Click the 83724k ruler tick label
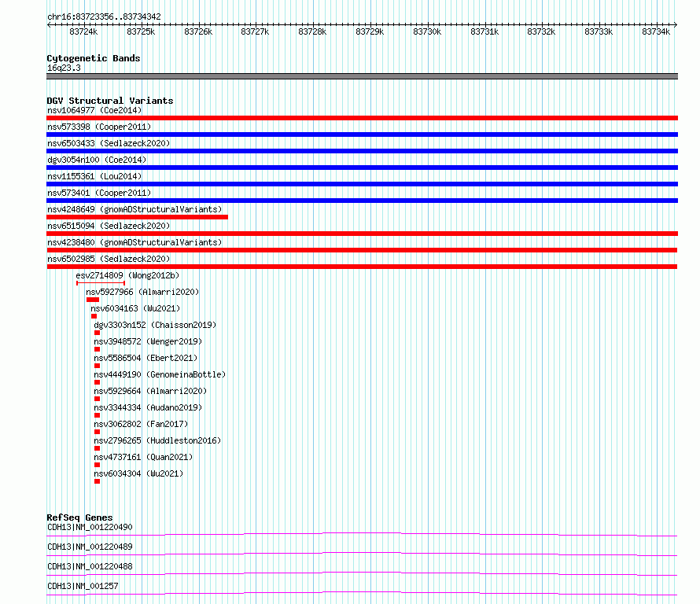The height and width of the screenshot is (604, 700). 83,31
